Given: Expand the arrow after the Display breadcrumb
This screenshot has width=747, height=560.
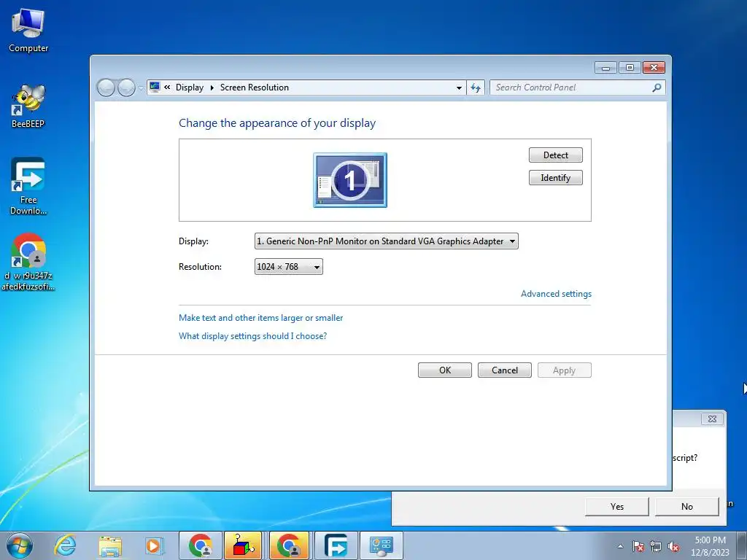Looking at the screenshot, I should [x=212, y=87].
